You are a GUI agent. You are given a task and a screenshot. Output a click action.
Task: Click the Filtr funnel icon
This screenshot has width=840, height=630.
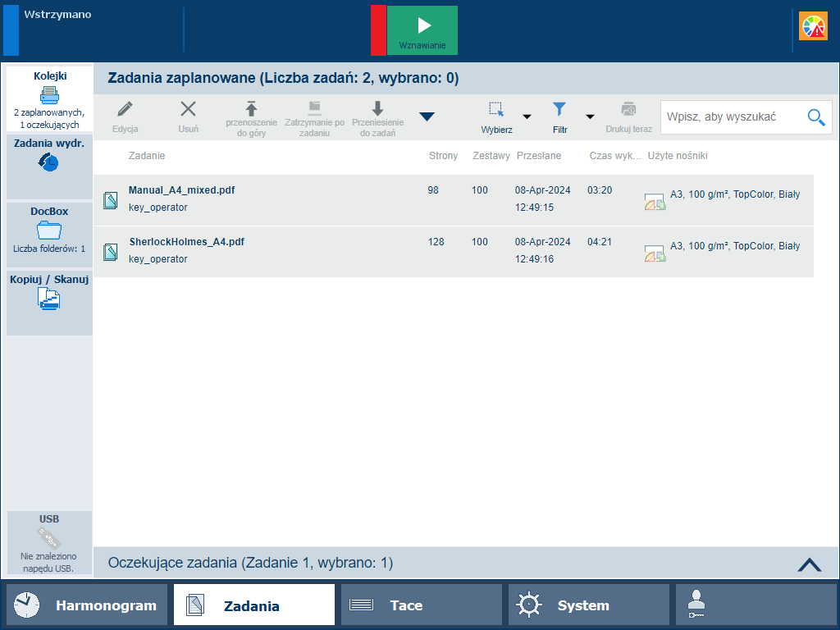(x=559, y=109)
